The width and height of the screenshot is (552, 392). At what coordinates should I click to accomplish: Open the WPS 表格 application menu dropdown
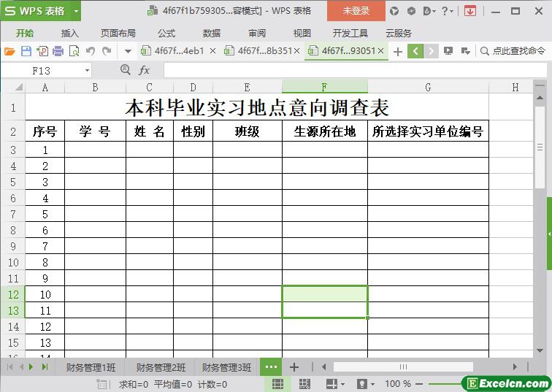(76, 11)
